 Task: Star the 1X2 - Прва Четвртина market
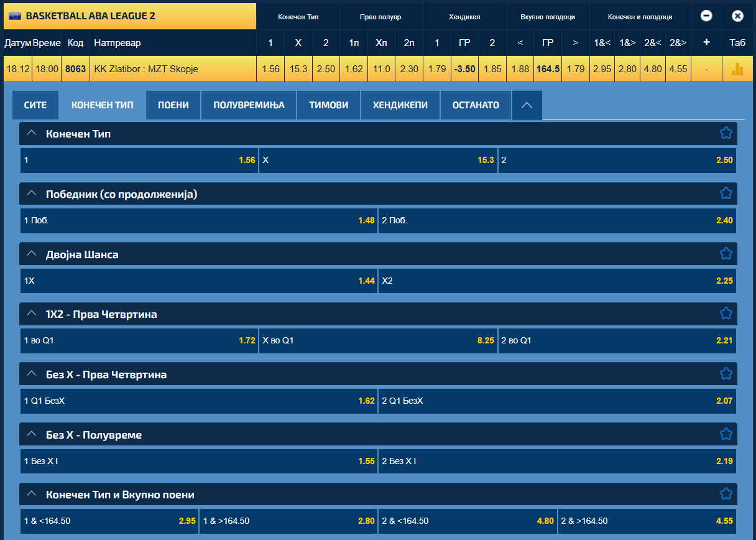726,314
